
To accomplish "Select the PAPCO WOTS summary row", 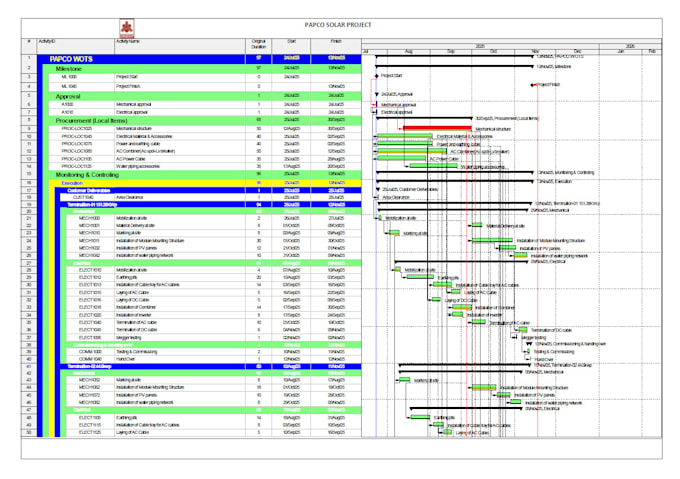I will pyautogui.click(x=199, y=59).
